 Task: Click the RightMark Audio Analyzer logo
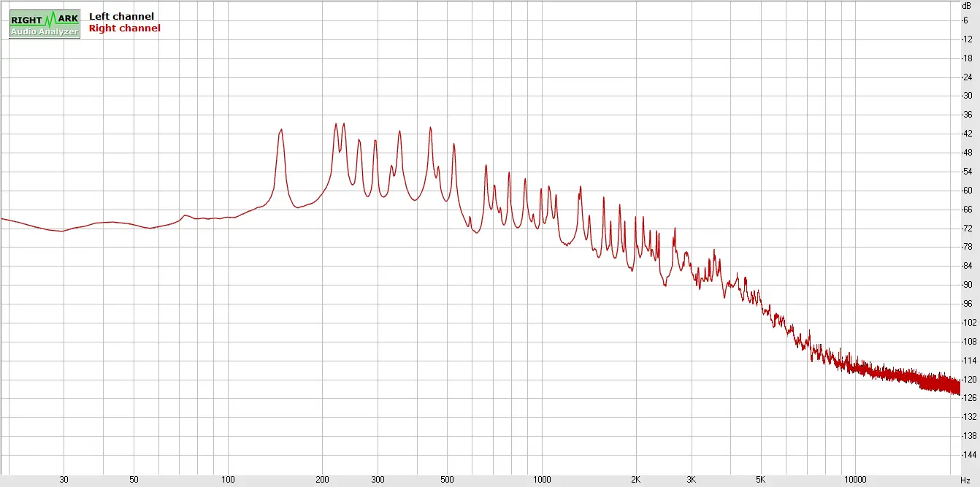tap(45, 24)
